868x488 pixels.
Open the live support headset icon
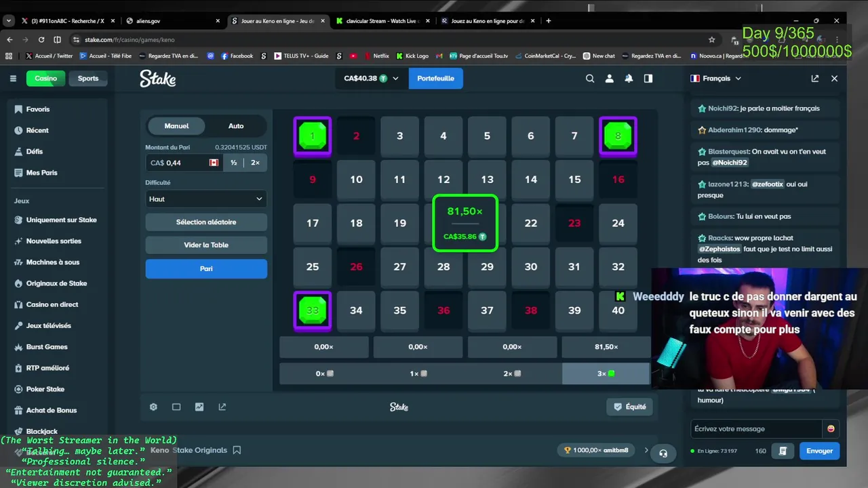663,453
